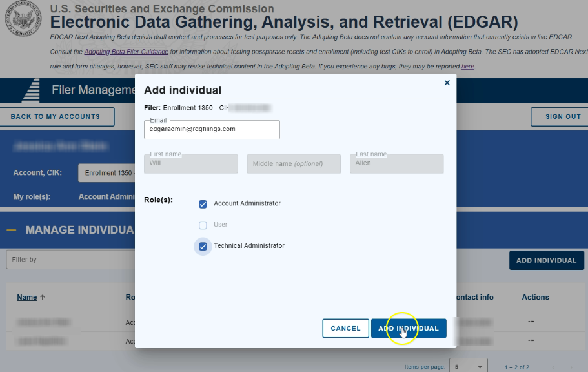Click the SEC seal logo
The height and width of the screenshot is (372, 588).
pos(23,18)
